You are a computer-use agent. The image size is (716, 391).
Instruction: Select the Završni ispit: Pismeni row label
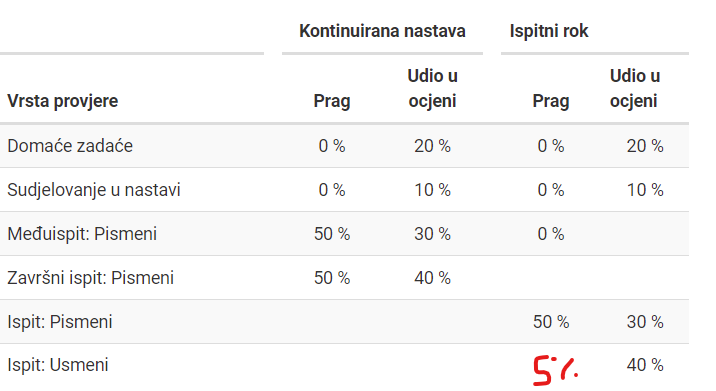pyautogui.click(x=90, y=278)
